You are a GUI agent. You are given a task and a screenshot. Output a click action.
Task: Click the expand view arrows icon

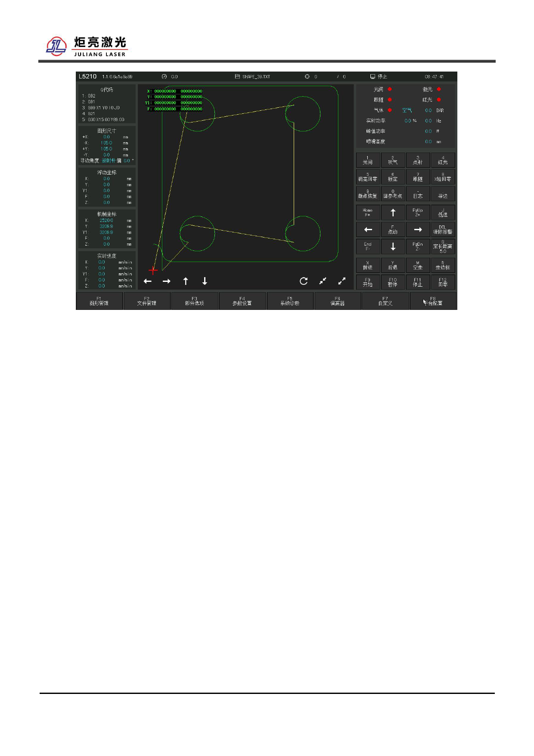coord(342,281)
